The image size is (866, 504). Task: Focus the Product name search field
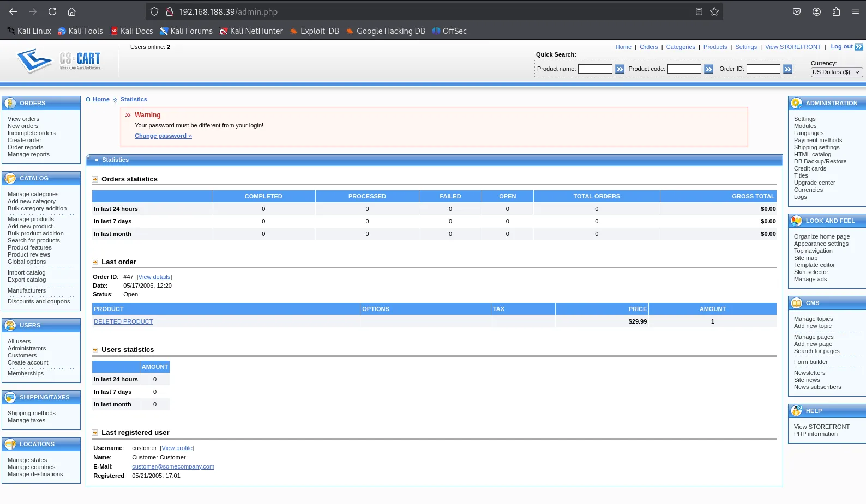[595, 69]
